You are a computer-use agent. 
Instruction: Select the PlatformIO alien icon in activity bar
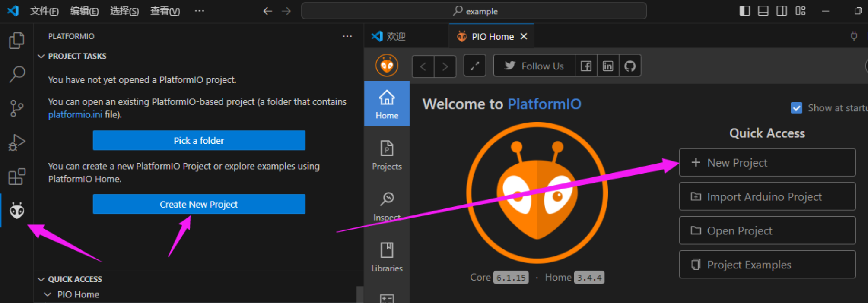[17, 211]
